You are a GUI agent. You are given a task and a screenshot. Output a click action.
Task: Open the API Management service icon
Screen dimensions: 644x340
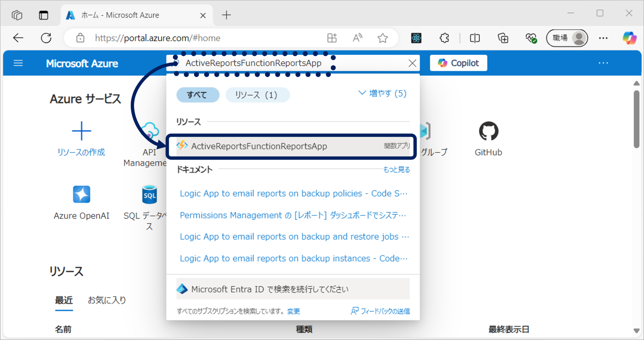point(150,131)
